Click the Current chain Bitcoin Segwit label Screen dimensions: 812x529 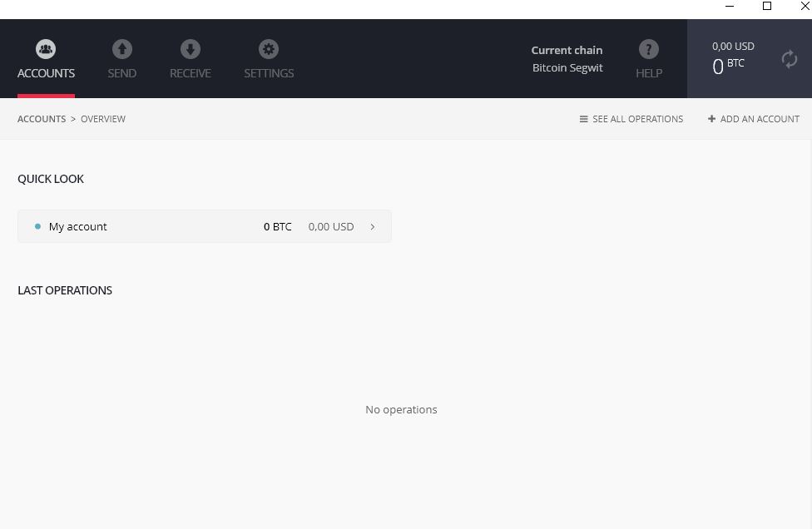[x=567, y=59]
